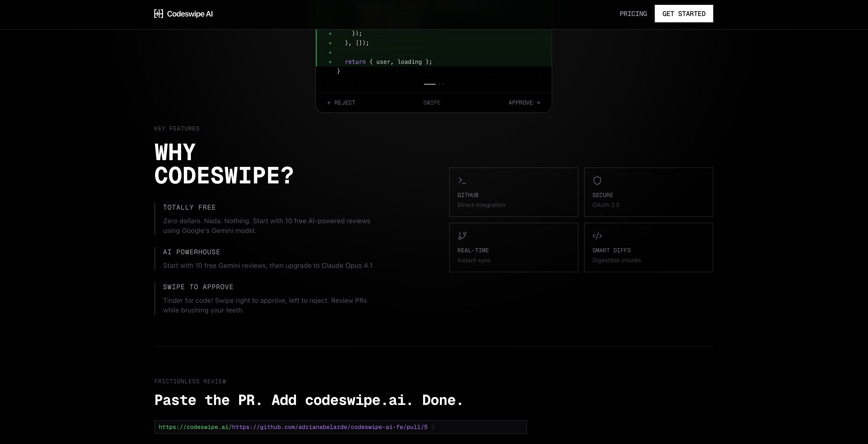This screenshot has width=868, height=444.
Task: Click the WHY CODESWIPE? headline
Action: [224, 164]
